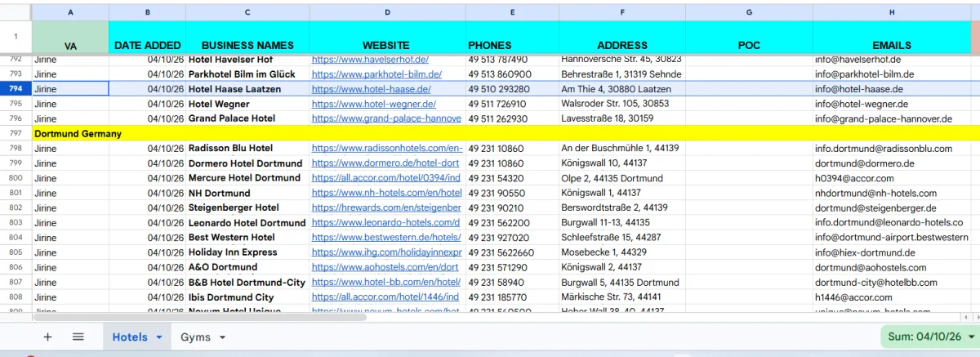Select row header 794
980x357 pixels.
[x=16, y=89]
